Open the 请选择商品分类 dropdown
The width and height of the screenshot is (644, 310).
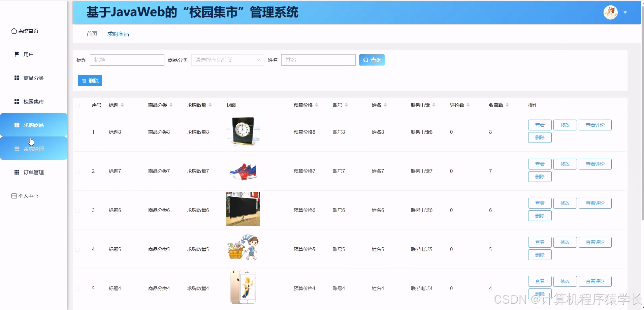(x=227, y=60)
